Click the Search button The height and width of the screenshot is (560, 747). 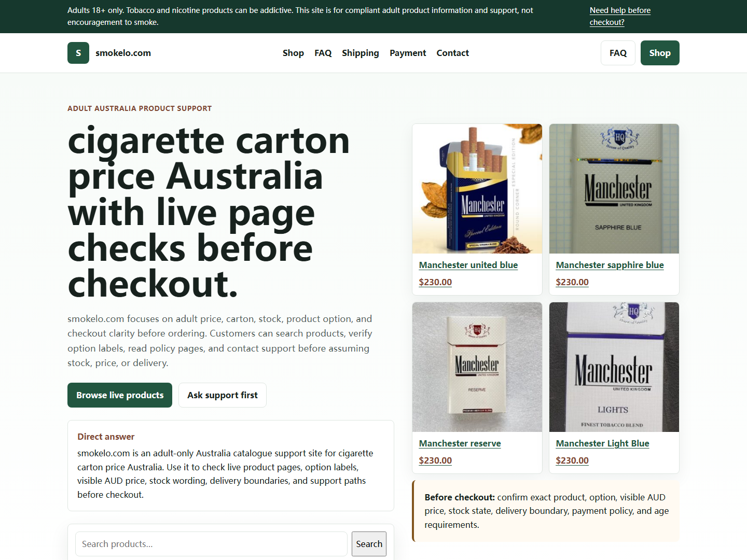click(x=369, y=544)
